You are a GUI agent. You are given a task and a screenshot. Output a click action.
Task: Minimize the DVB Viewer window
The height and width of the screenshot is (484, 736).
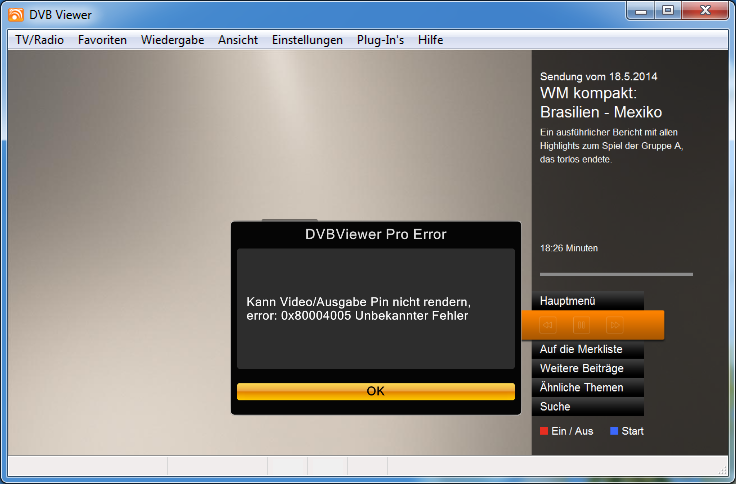(641, 11)
